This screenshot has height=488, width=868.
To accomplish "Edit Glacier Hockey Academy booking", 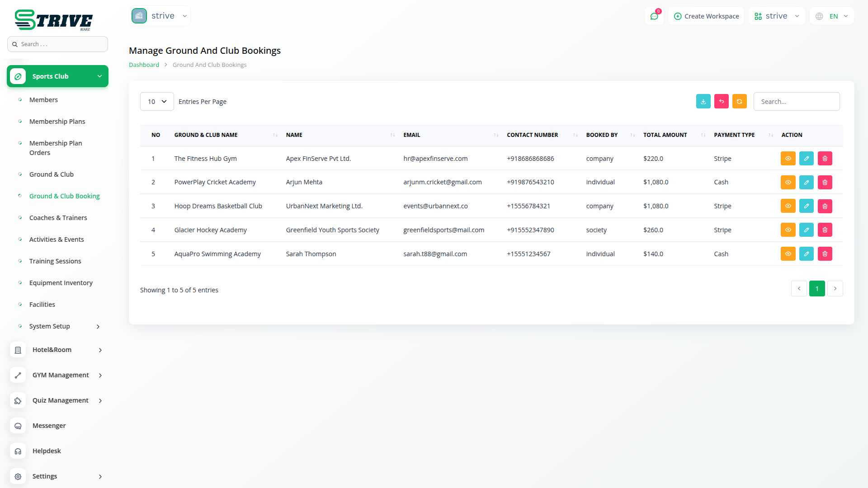I will (x=806, y=230).
